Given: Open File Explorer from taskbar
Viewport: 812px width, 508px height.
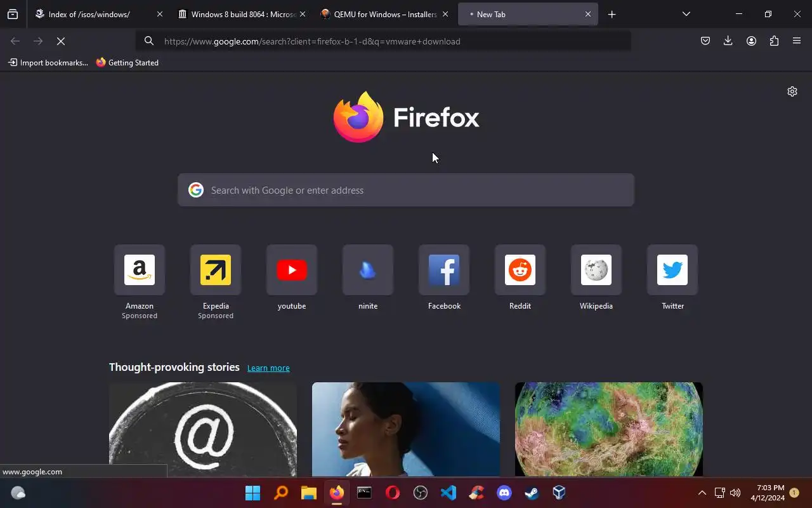Looking at the screenshot, I should tap(308, 493).
